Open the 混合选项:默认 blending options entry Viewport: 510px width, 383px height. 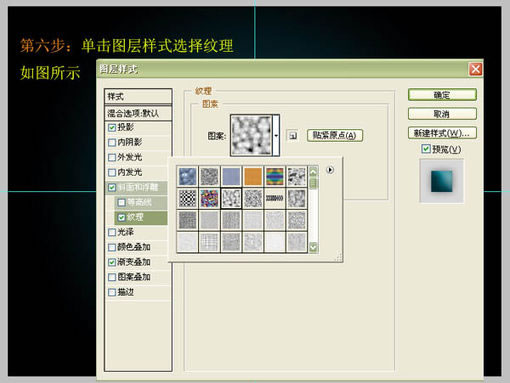pos(138,113)
